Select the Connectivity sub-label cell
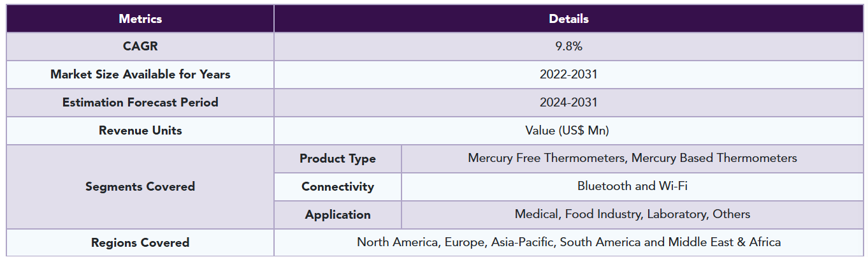Screen dimensions: 868x257 [x=338, y=187]
